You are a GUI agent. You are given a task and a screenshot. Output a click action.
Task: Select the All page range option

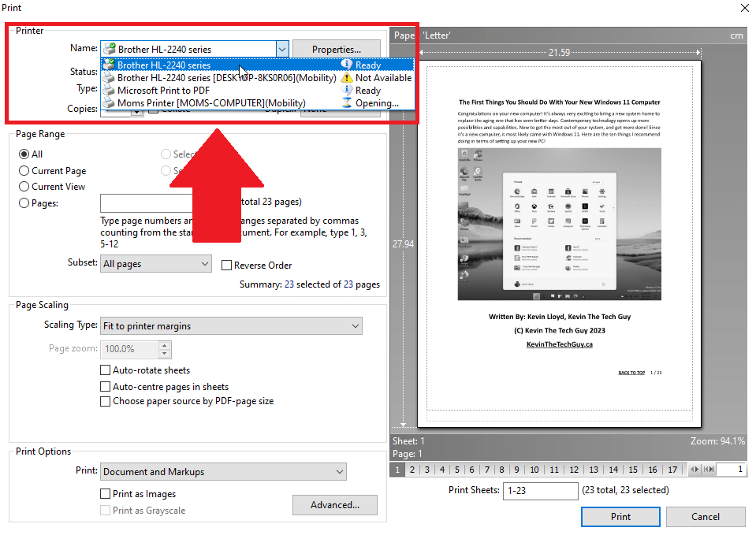(24, 154)
